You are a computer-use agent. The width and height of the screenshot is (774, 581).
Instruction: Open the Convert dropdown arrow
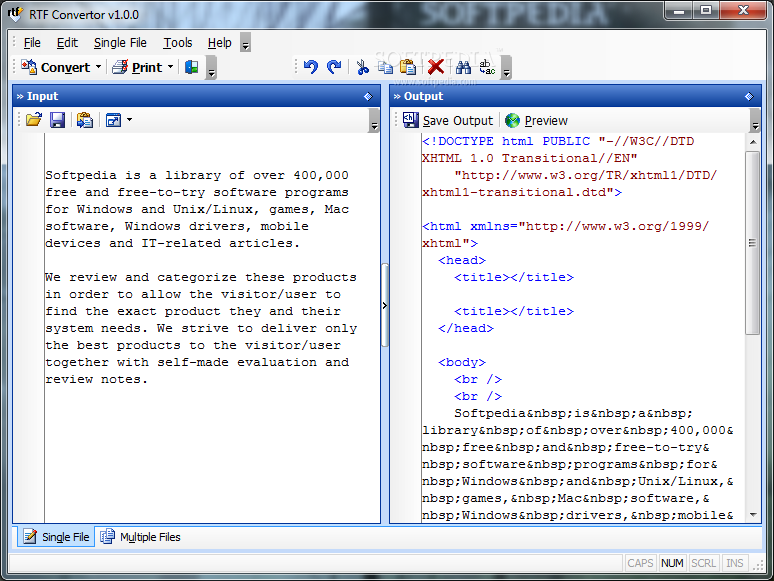(x=98, y=67)
